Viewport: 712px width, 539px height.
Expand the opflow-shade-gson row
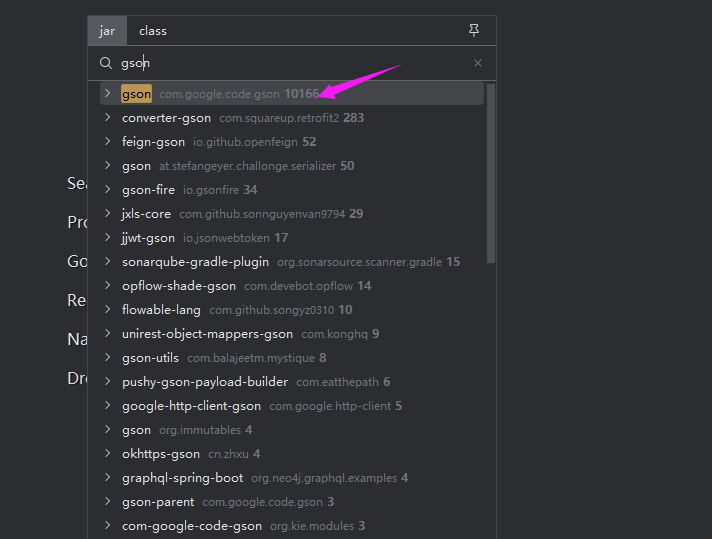pos(108,286)
